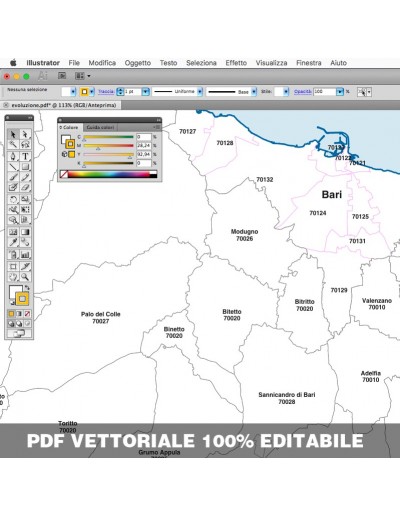Screen dimensions: 400x517
Task: Open the Oggetto menu
Action: click(138, 63)
